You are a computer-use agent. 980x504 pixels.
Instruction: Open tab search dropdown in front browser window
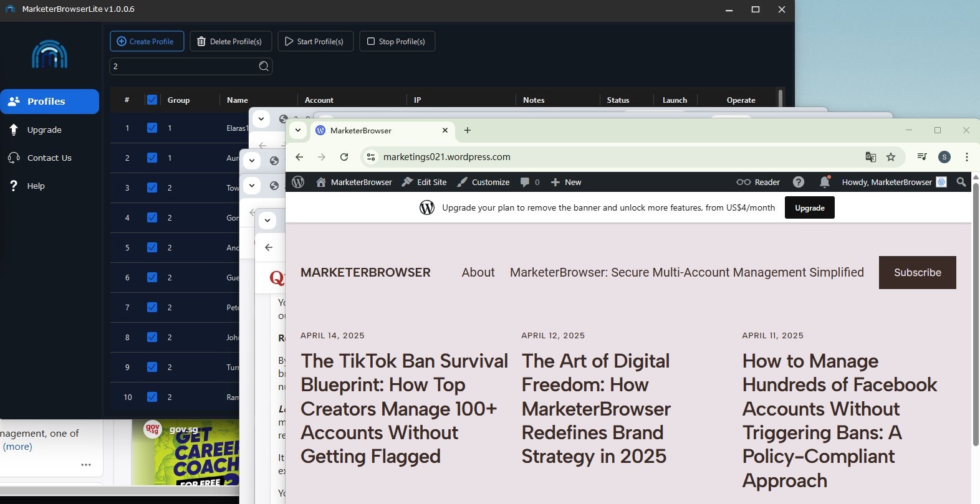(298, 130)
